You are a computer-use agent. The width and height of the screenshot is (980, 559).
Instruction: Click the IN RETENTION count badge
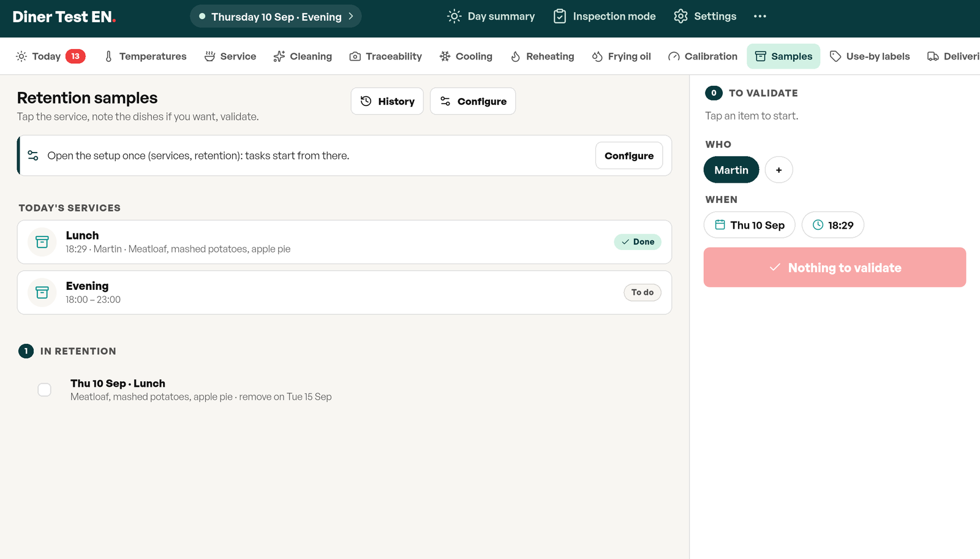tap(26, 351)
